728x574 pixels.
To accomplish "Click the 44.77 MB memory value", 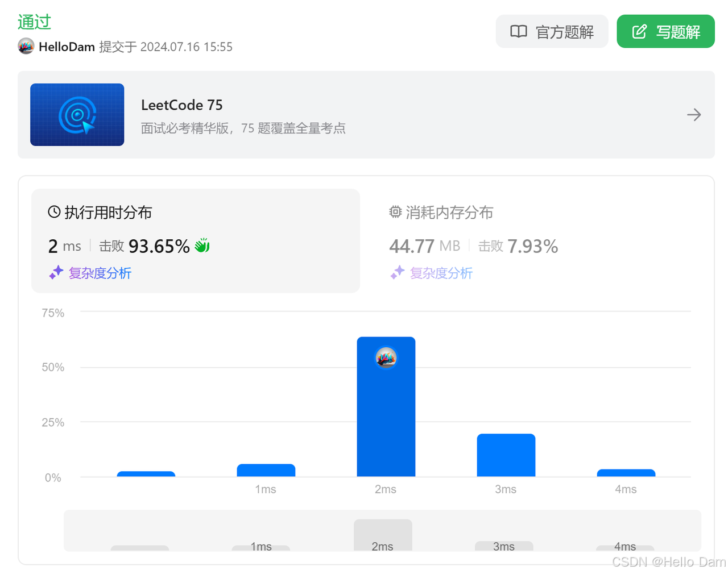I will point(425,246).
